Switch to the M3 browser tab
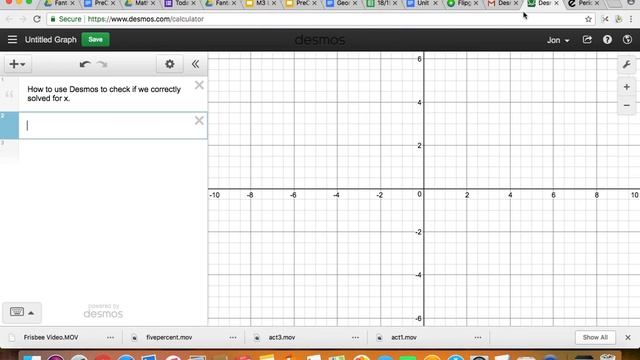 tap(261, 3)
